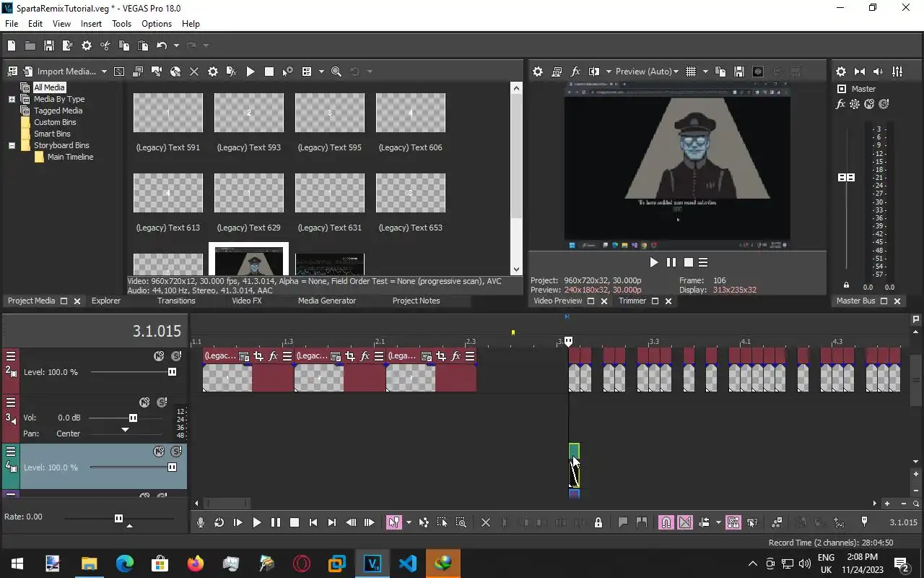
Task: Expand the Media By Type node
Action: (12, 99)
